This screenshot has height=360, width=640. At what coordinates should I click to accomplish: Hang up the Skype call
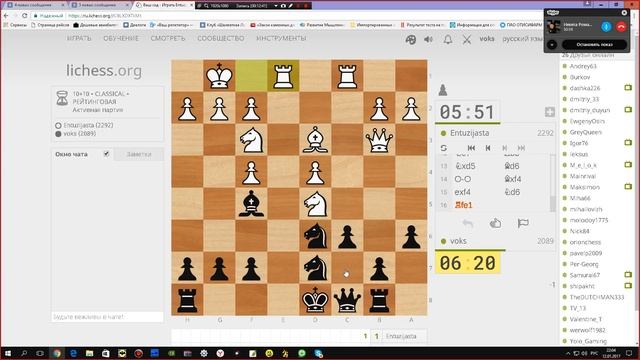pyautogui.click(x=621, y=27)
